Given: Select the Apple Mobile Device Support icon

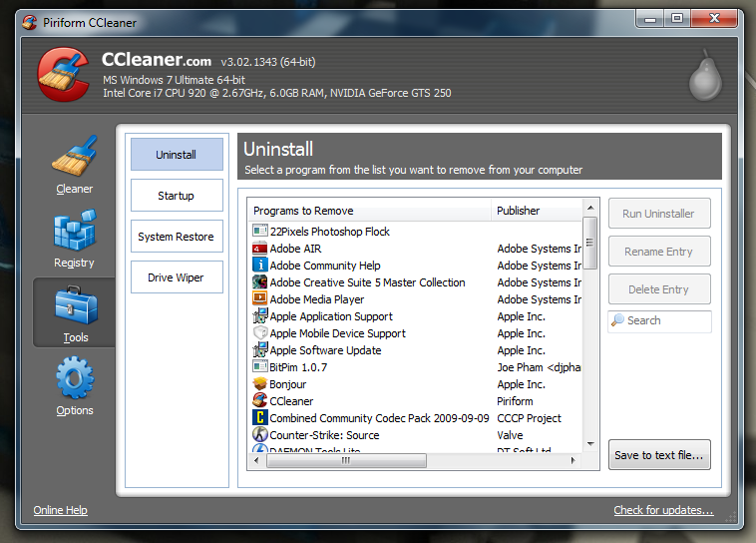Looking at the screenshot, I should point(260,332).
